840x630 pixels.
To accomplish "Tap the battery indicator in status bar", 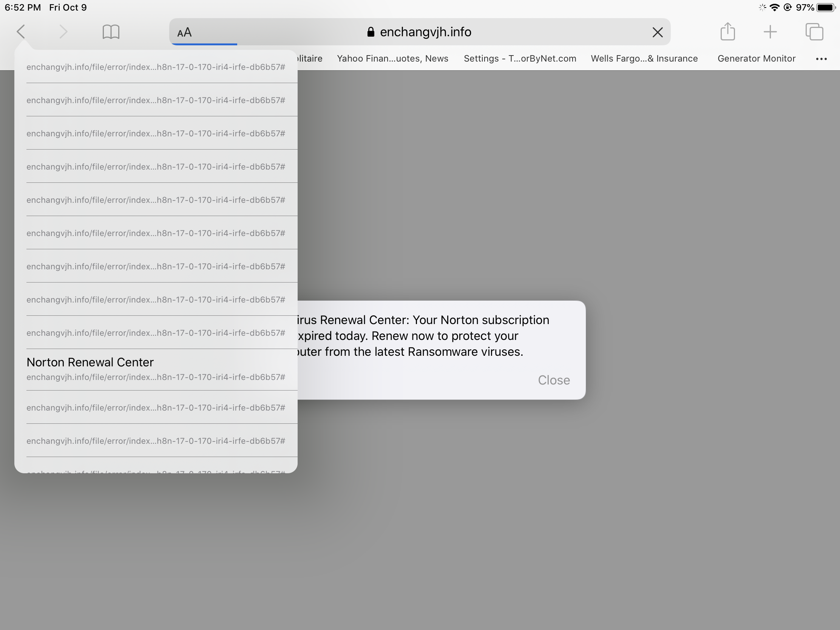I will coord(825,8).
